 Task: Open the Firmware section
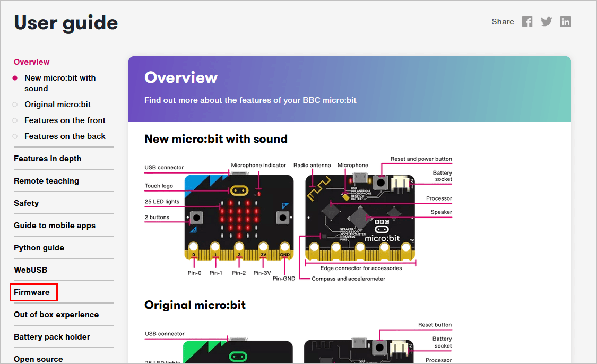tap(32, 292)
